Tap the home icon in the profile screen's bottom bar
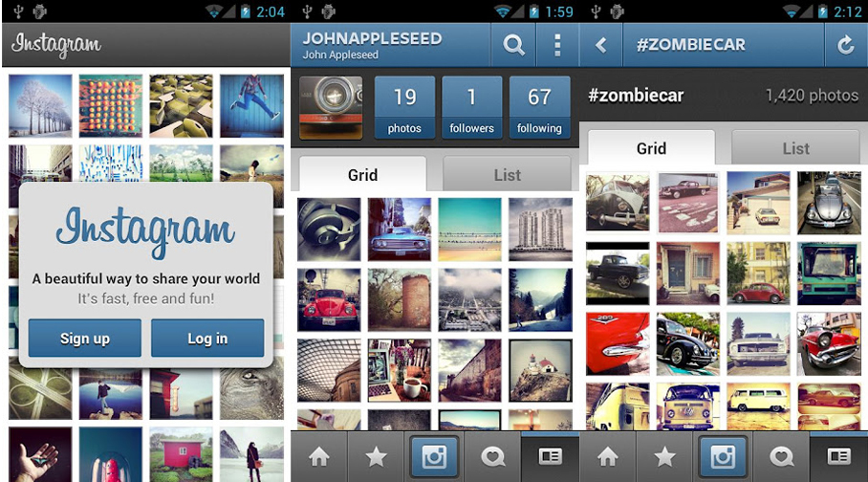 319,457
